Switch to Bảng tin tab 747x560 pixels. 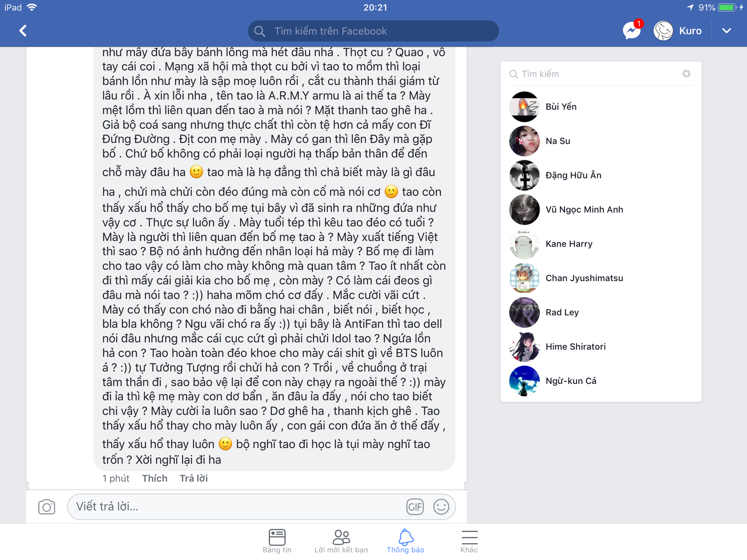coord(277,541)
